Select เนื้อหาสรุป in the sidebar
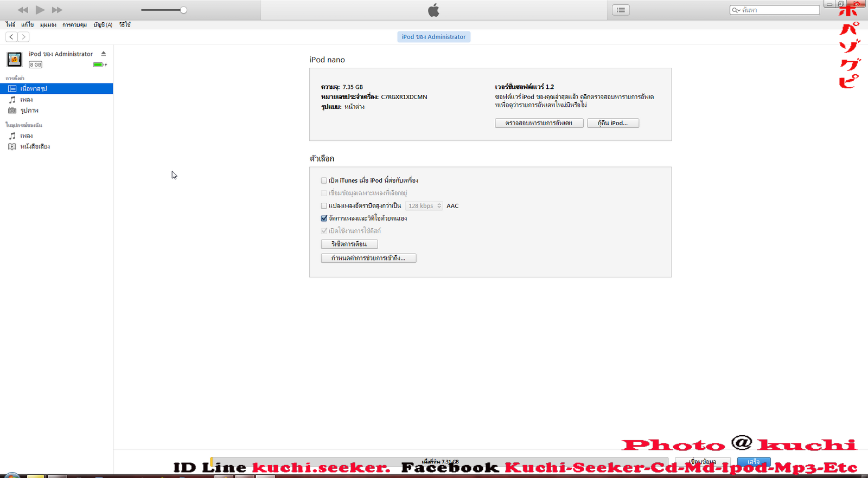 click(56, 88)
